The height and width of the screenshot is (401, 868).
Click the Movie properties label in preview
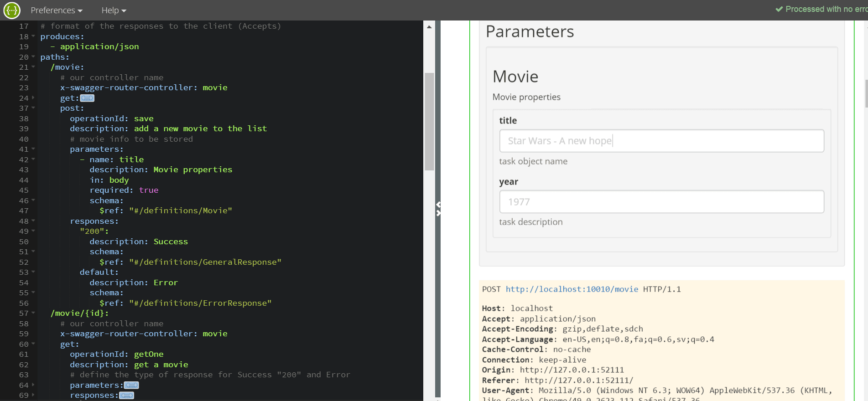(x=526, y=97)
